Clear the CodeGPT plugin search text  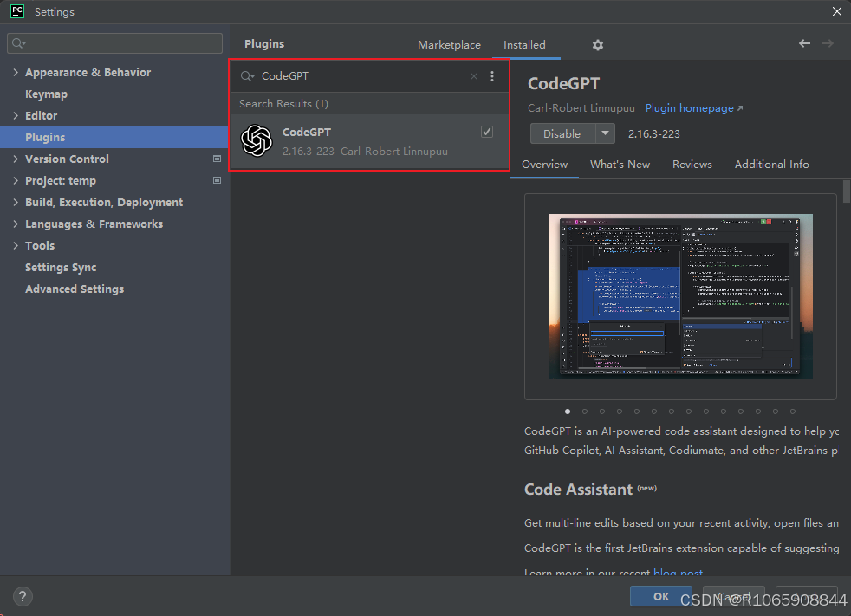474,76
